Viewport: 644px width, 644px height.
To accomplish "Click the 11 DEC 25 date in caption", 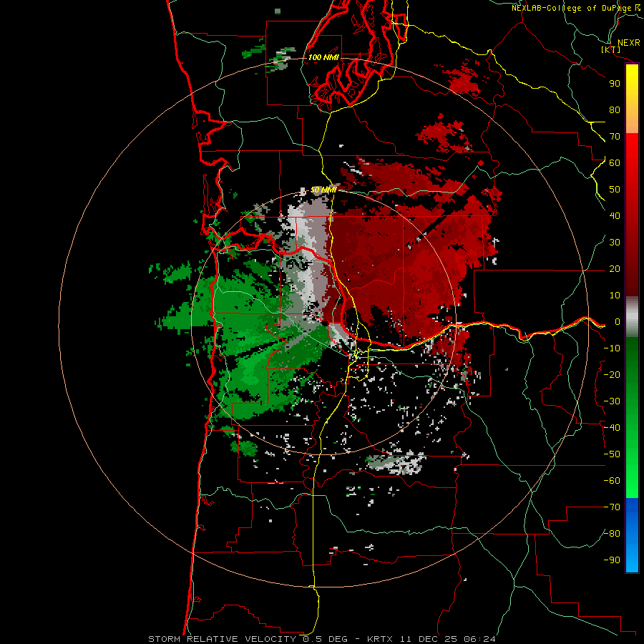I will (428, 639).
